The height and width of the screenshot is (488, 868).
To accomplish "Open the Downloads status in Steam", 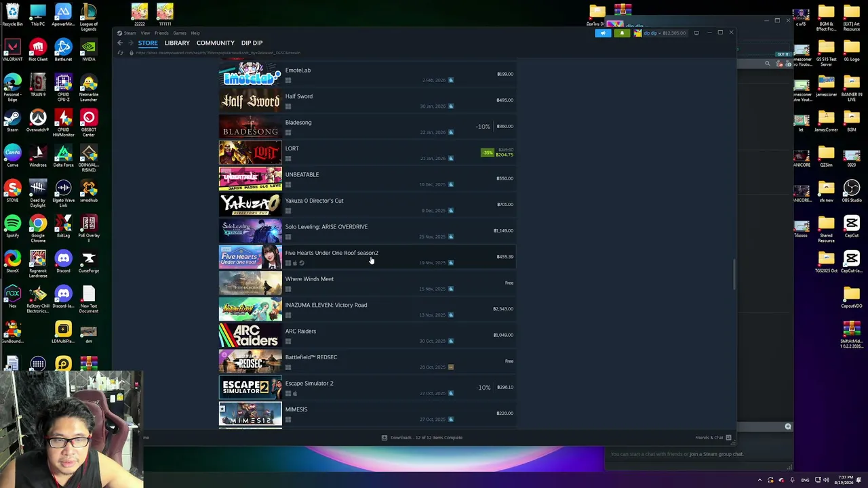I will pos(422,438).
